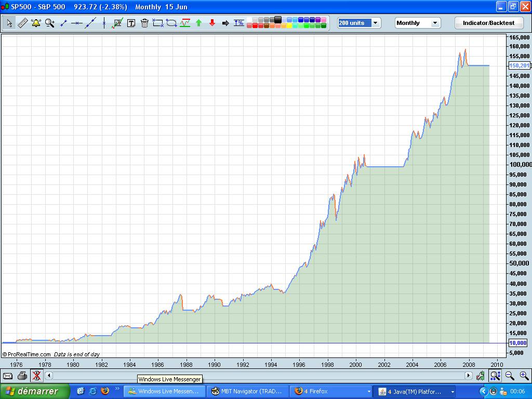532x399 pixels.
Task: Activate the zoom magnifier tool
Action: tap(49, 23)
